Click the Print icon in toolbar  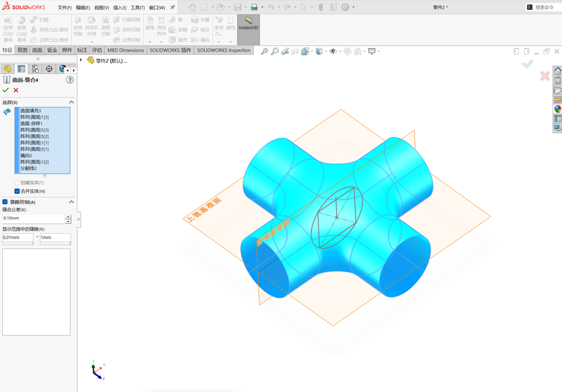[254, 7]
